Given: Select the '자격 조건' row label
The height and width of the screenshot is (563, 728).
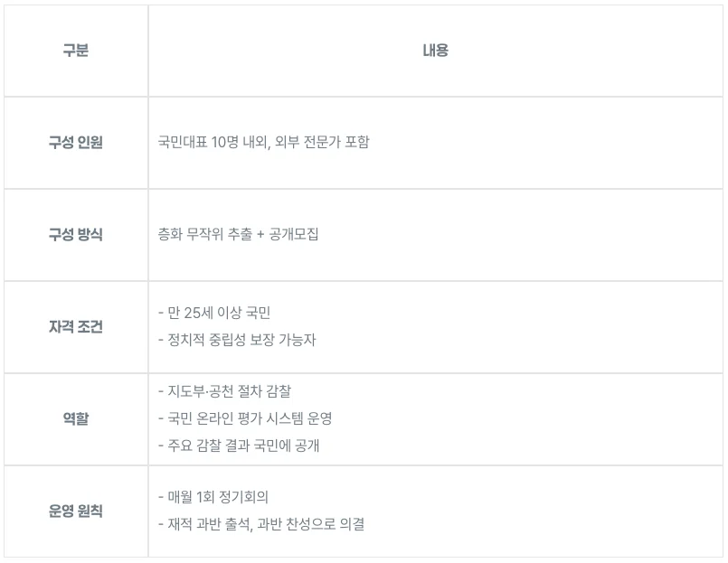Looking at the screenshot, I should [x=75, y=327].
